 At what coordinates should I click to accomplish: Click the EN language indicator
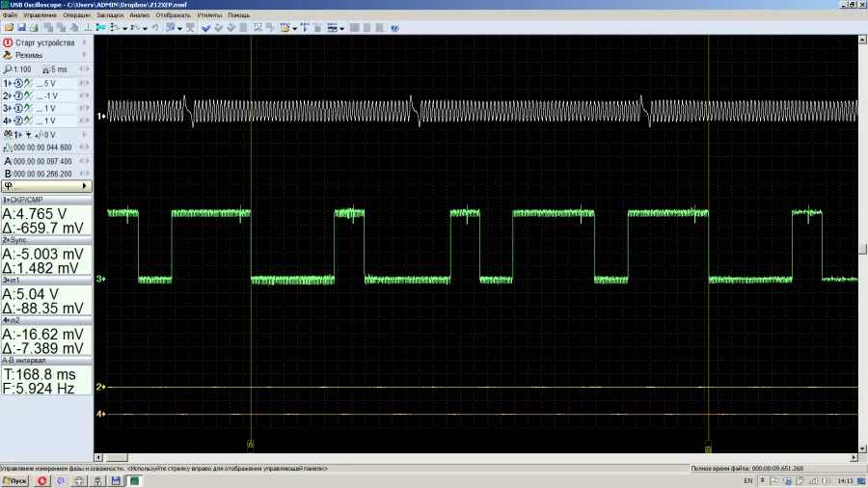(x=747, y=481)
